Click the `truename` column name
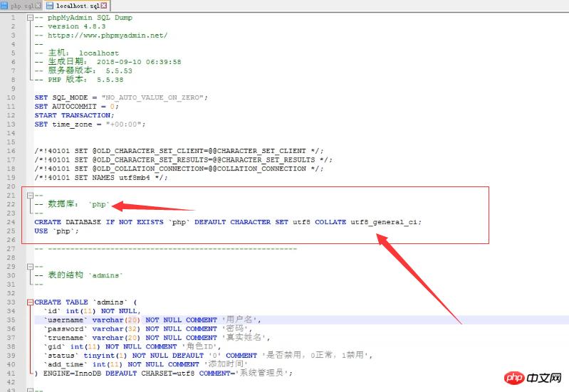Screen dimensions: 569x392 (x=66, y=338)
